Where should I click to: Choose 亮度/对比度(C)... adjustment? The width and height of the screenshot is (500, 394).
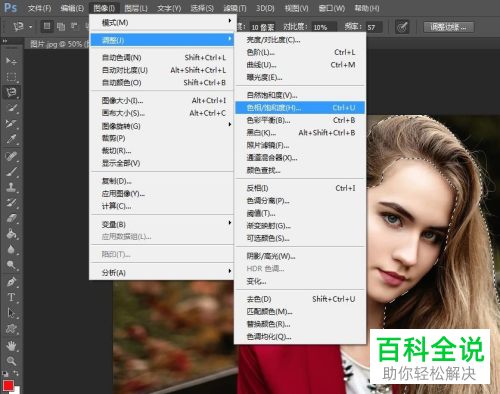(x=300, y=40)
